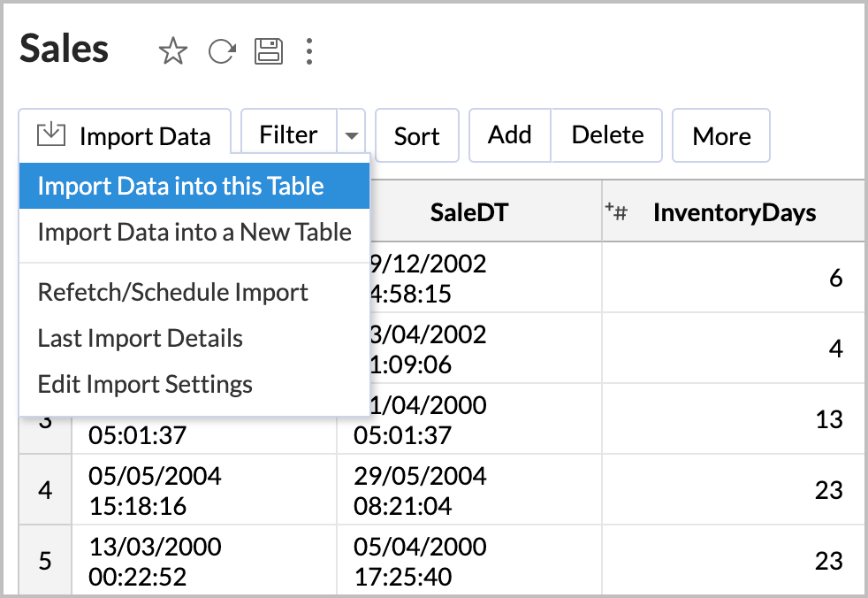Click the Delete button
The height and width of the screenshot is (598, 868).
tap(606, 134)
